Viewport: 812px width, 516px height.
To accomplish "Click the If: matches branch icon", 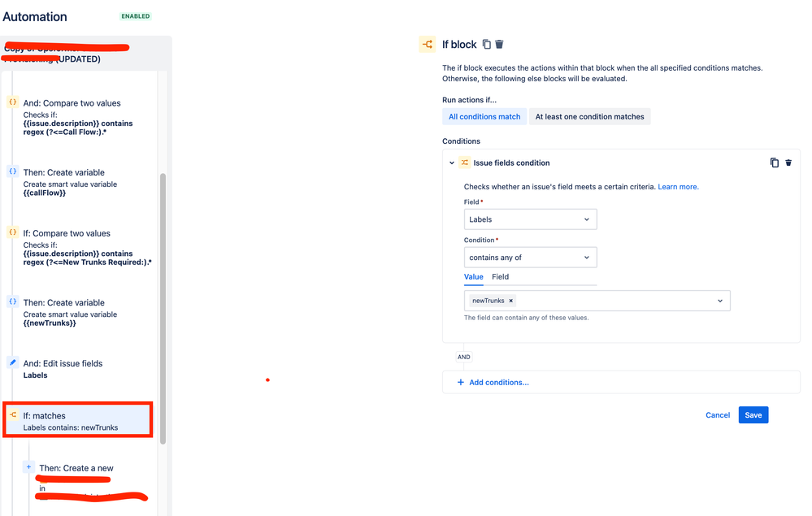I will click(13, 414).
